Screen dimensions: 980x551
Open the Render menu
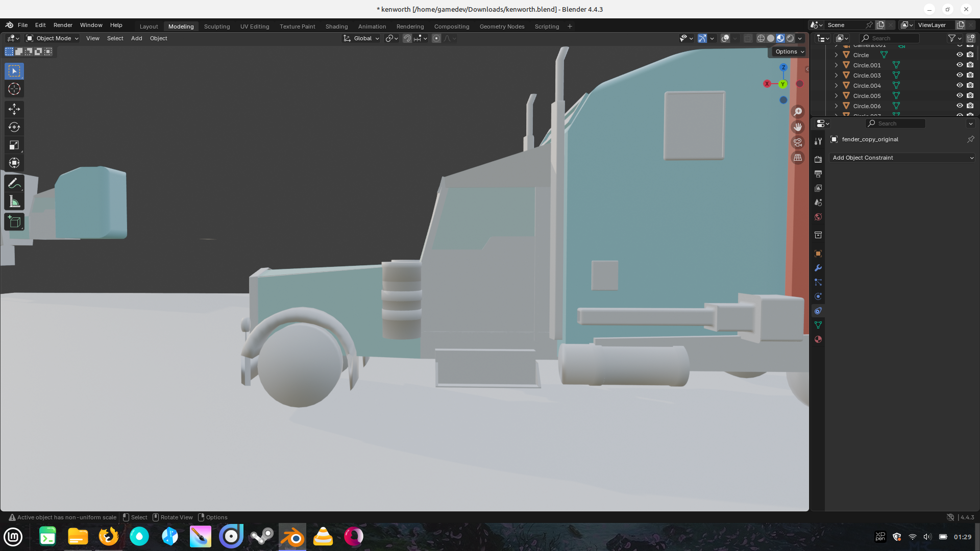tap(63, 25)
